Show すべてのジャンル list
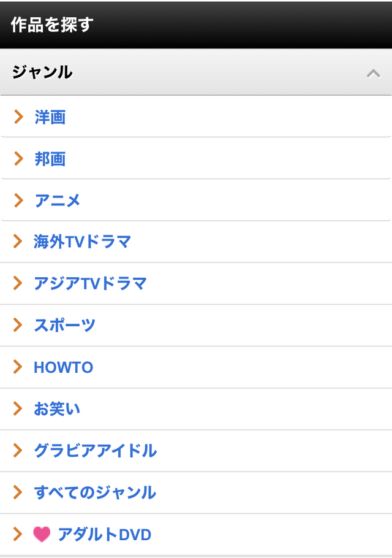Viewport: 392px width, 558px height. 95,492
